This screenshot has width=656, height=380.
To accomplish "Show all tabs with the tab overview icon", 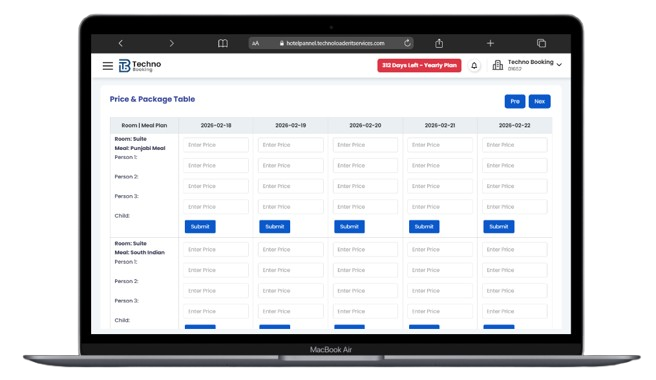I will [541, 43].
